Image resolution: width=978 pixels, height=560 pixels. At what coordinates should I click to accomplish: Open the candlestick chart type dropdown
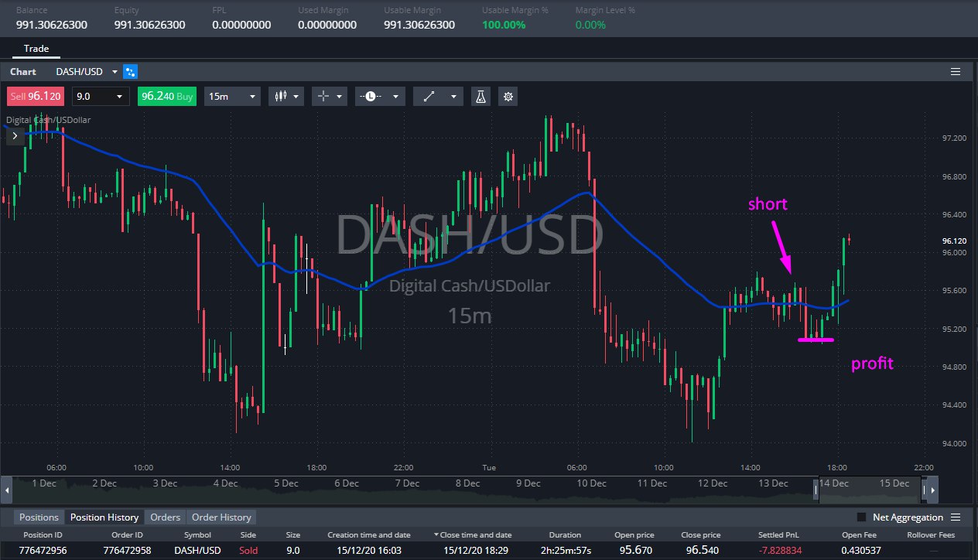point(286,97)
